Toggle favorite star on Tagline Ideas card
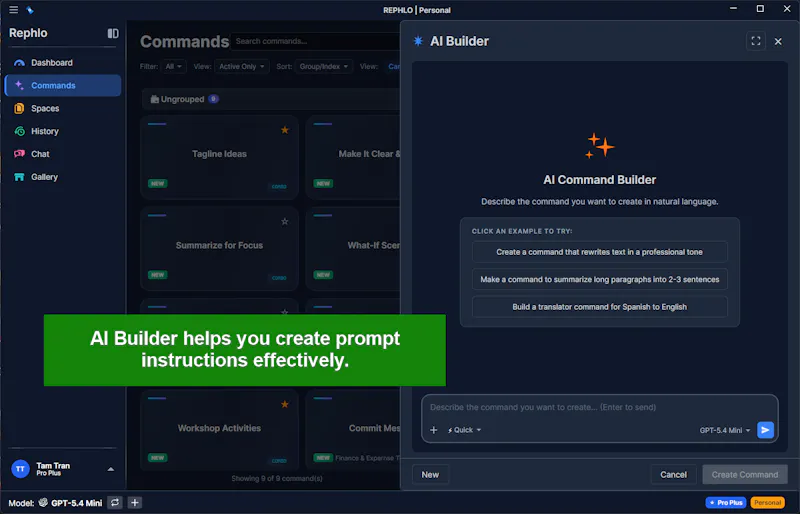Viewport: 800px width, 514px height. coord(285,130)
